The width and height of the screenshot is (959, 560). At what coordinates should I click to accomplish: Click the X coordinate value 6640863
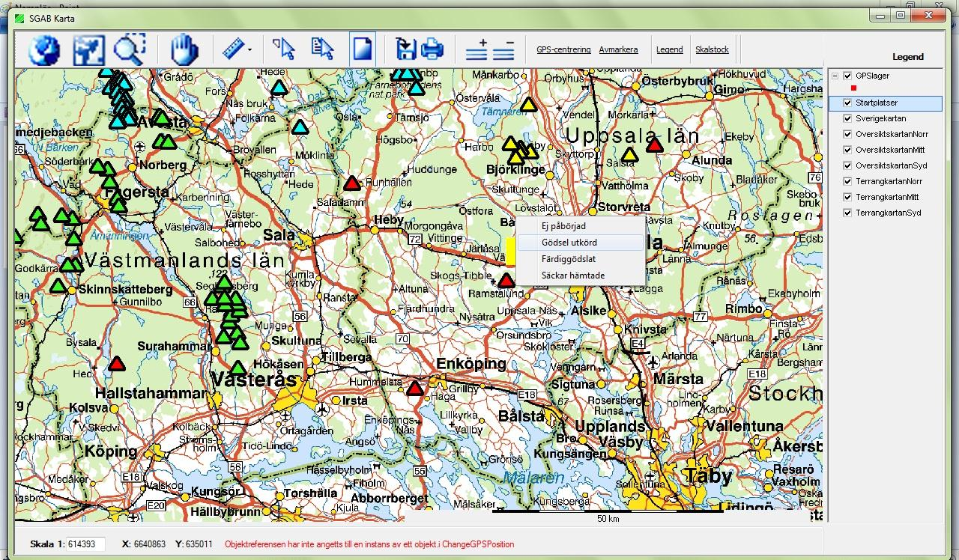[x=148, y=544]
